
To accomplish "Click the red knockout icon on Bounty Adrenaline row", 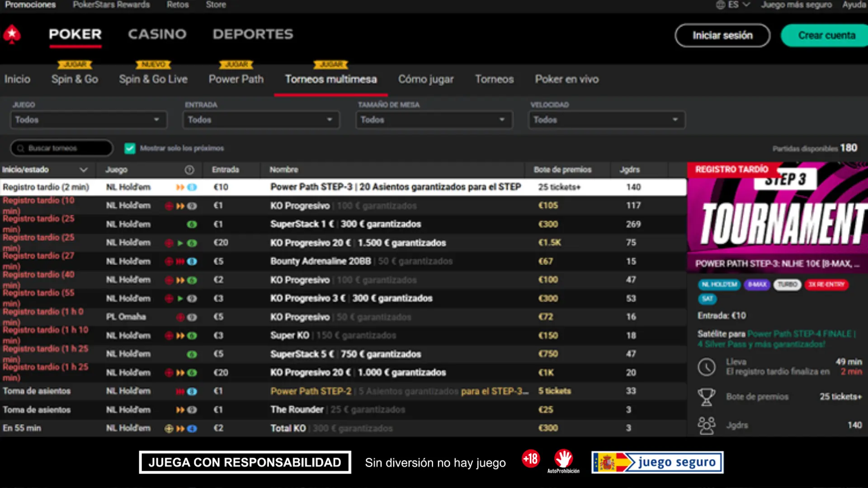I will click(x=169, y=262).
